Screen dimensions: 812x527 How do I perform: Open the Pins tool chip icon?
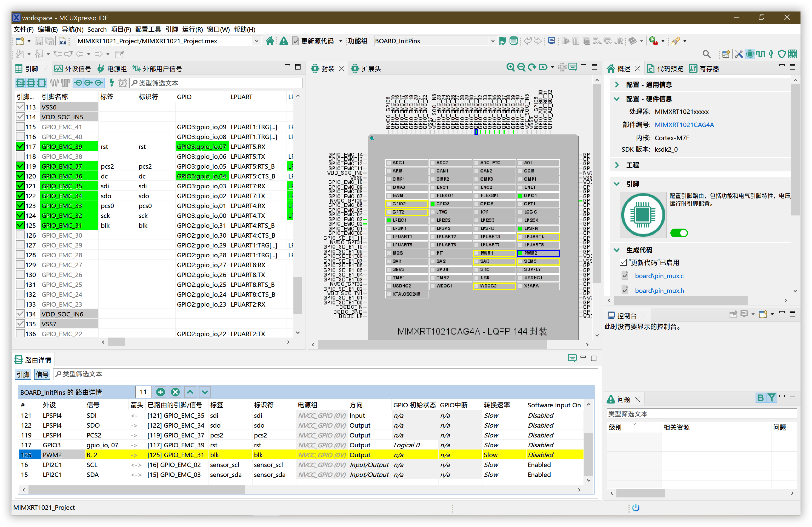coord(750,54)
